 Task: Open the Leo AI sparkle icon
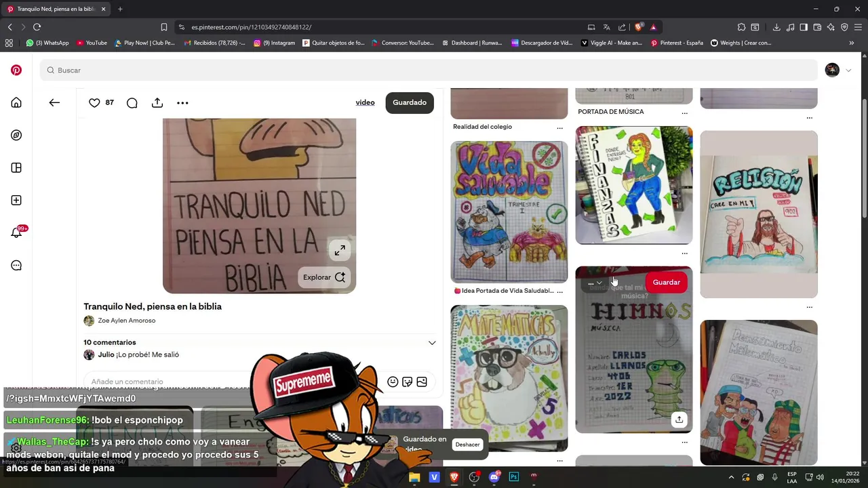831,27
